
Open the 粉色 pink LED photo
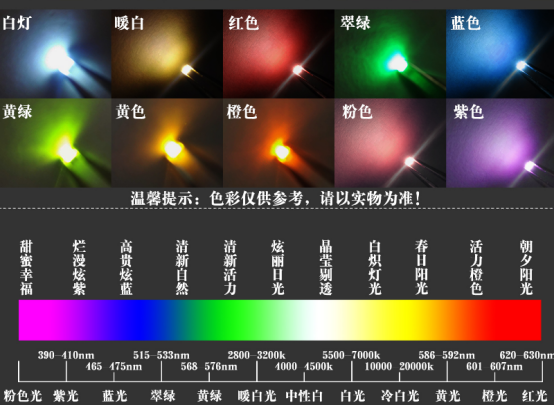point(390,143)
